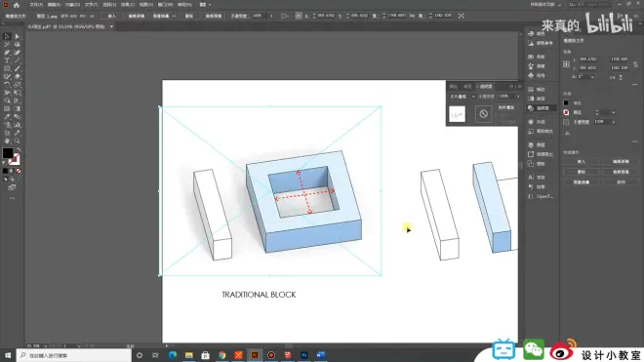
Task: Open the 文件 menu
Action: click(x=36, y=5)
